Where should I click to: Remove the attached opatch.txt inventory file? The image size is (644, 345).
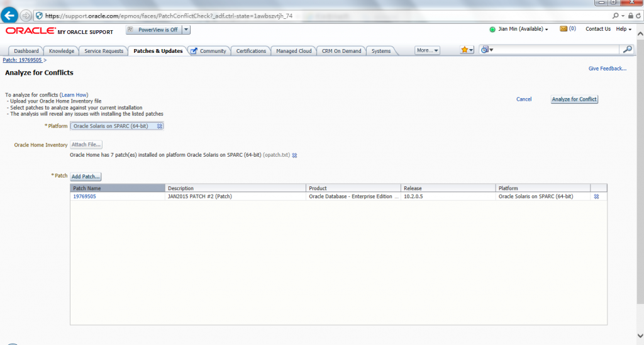click(x=294, y=156)
